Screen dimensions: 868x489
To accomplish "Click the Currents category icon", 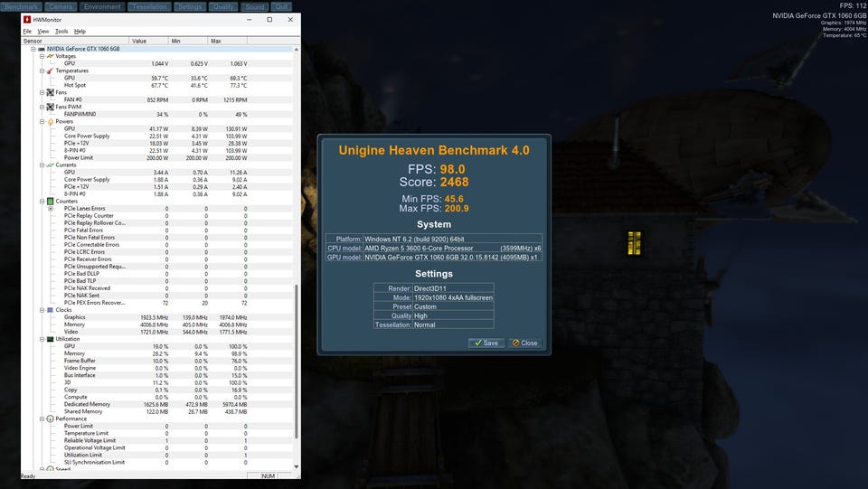I will [51, 165].
